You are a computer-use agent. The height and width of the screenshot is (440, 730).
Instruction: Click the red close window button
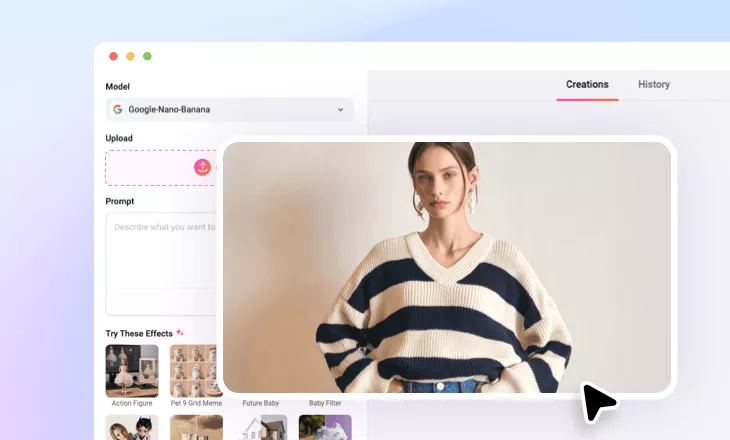tap(113, 56)
